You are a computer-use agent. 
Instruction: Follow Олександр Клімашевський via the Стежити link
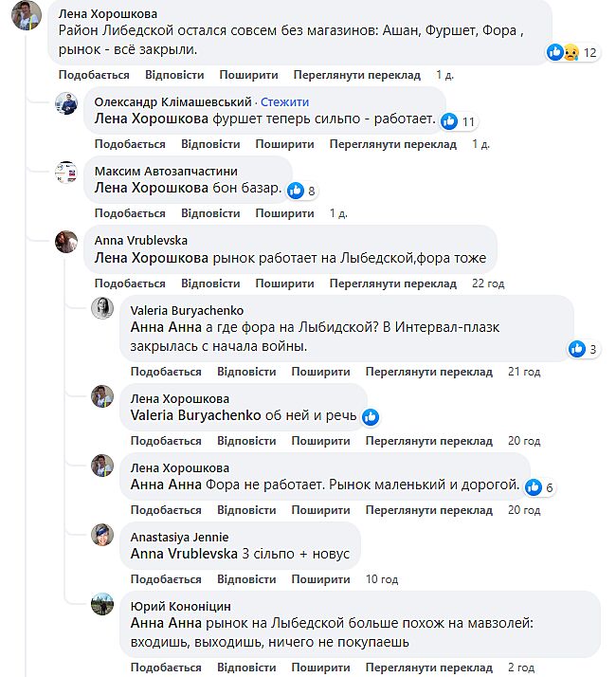click(284, 102)
